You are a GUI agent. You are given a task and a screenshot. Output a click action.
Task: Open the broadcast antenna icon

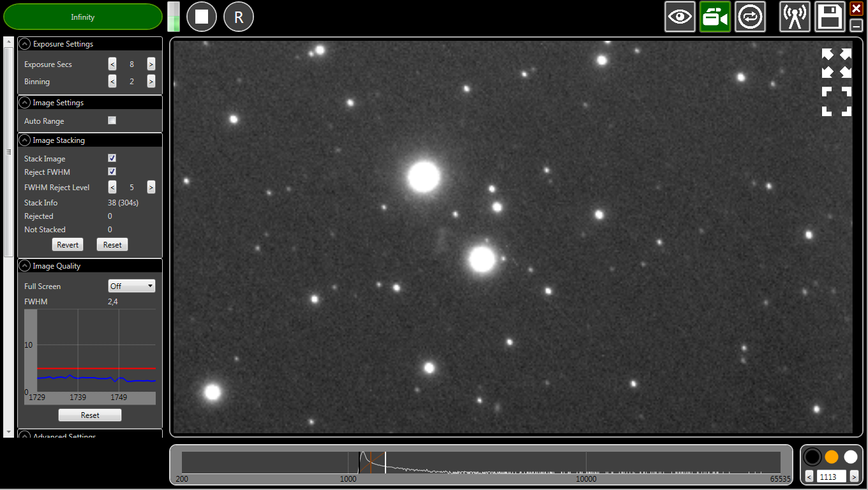coord(795,17)
